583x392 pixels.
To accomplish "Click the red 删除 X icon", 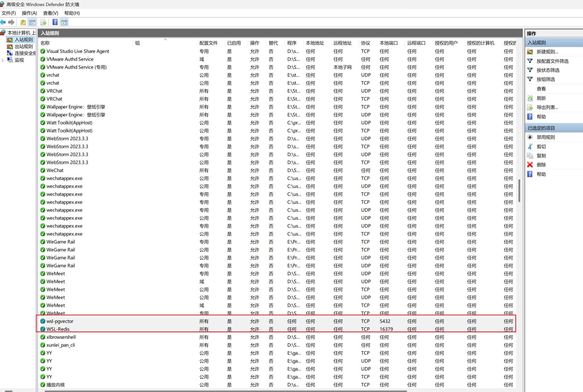I will click(530, 165).
